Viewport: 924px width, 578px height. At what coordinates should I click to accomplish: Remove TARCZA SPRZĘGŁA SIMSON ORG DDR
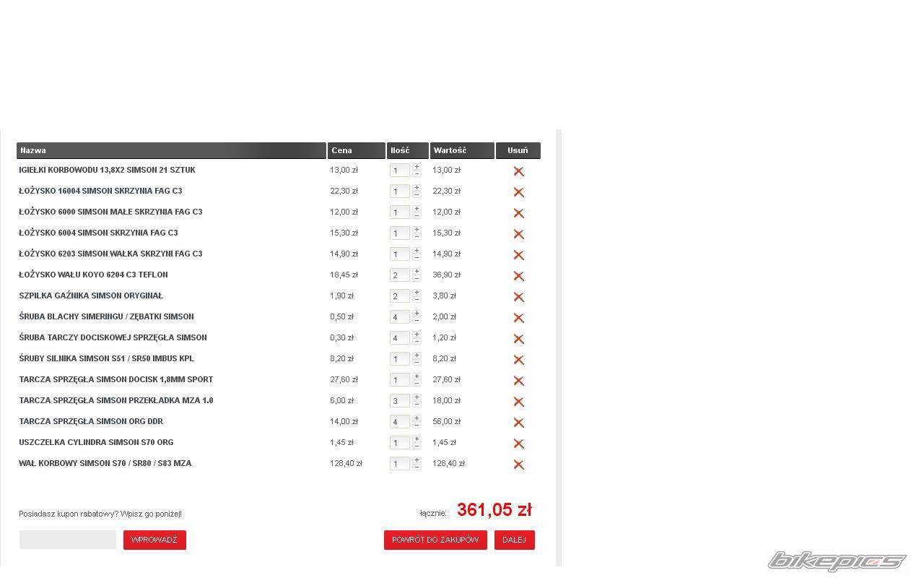pyautogui.click(x=518, y=423)
